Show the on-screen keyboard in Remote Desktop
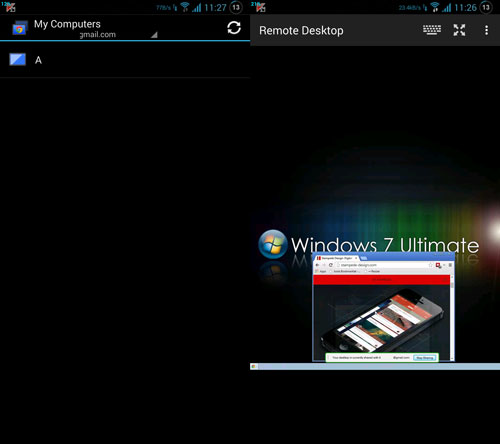This screenshot has height=444, width=500. (432, 30)
